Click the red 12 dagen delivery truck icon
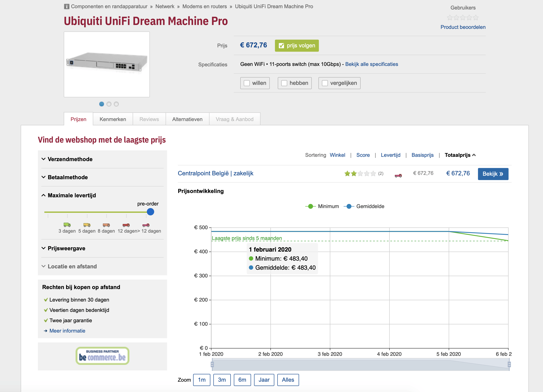Viewport: 543px width, 392px height. pos(126,225)
